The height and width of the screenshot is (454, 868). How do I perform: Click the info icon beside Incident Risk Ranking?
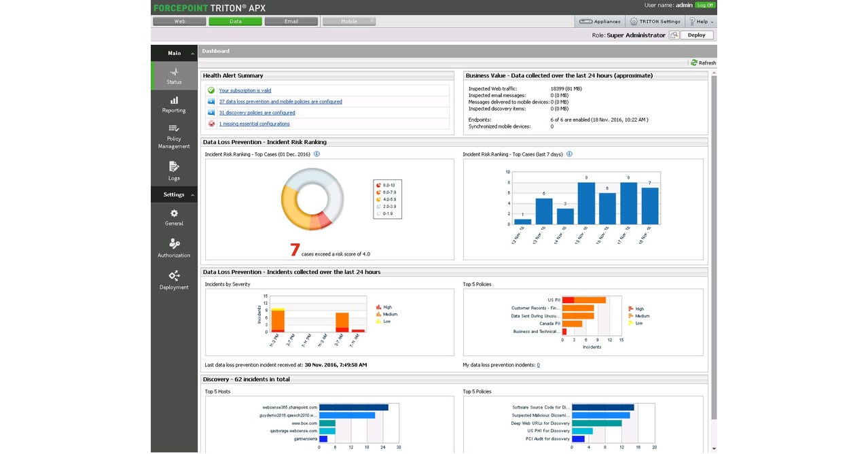(x=316, y=154)
